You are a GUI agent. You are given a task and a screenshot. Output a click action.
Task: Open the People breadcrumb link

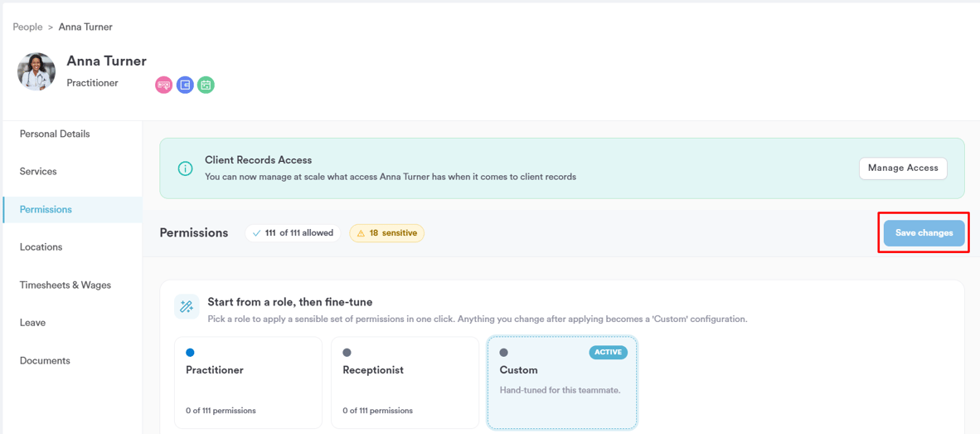[x=27, y=27]
